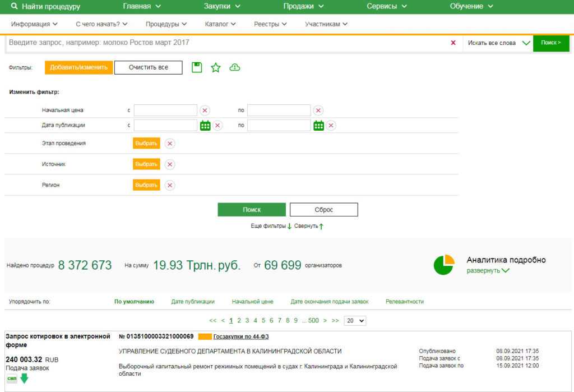
Task: Open the Реестры submenu
Action: click(270, 24)
